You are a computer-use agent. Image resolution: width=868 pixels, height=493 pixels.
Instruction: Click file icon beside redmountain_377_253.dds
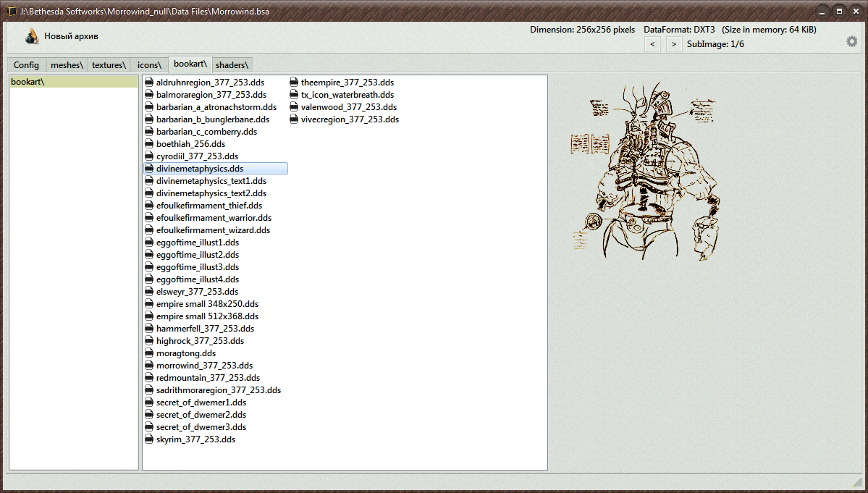click(x=149, y=378)
